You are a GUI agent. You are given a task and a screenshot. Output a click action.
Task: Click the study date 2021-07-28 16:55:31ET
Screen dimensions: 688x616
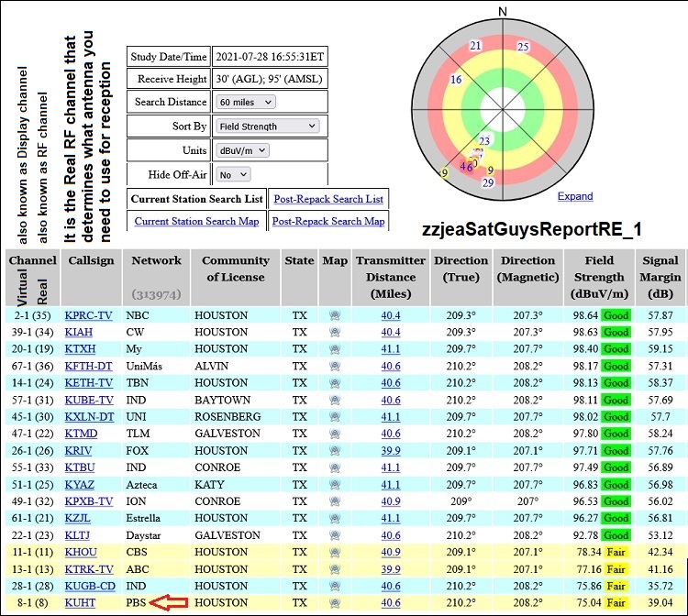[270, 57]
